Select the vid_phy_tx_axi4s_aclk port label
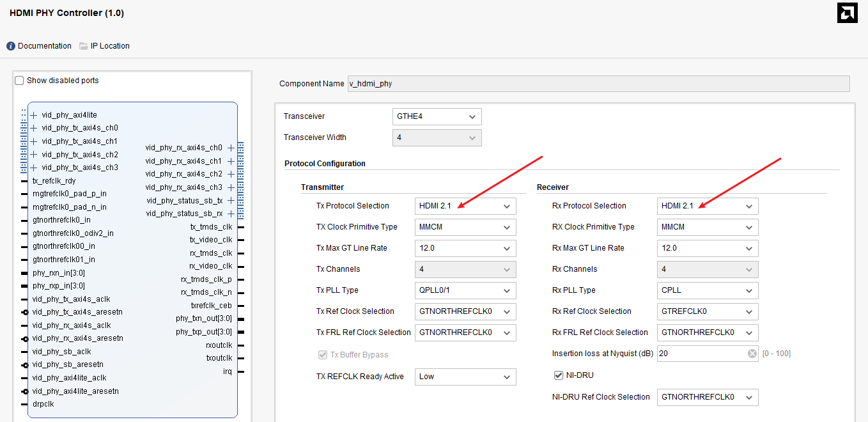The image size is (868, 422). [72, 299]
